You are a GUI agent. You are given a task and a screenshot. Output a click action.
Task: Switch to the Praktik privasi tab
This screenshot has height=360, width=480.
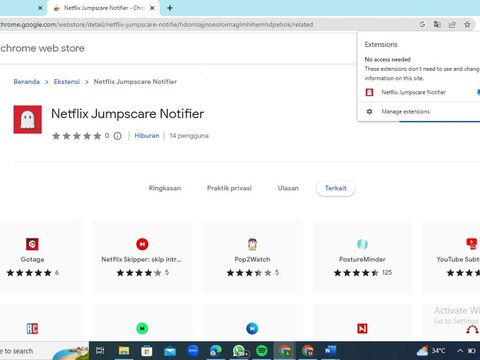(229, 188)
